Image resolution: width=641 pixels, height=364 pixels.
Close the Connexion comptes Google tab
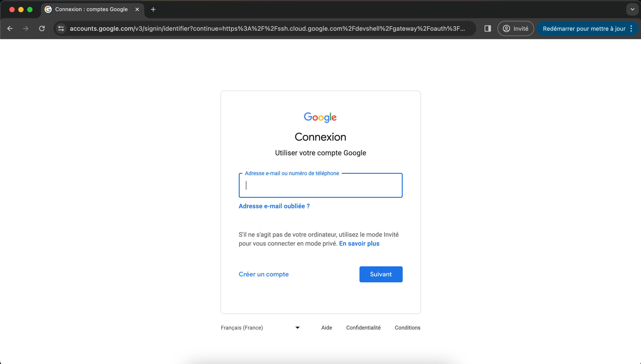point(137,10)
